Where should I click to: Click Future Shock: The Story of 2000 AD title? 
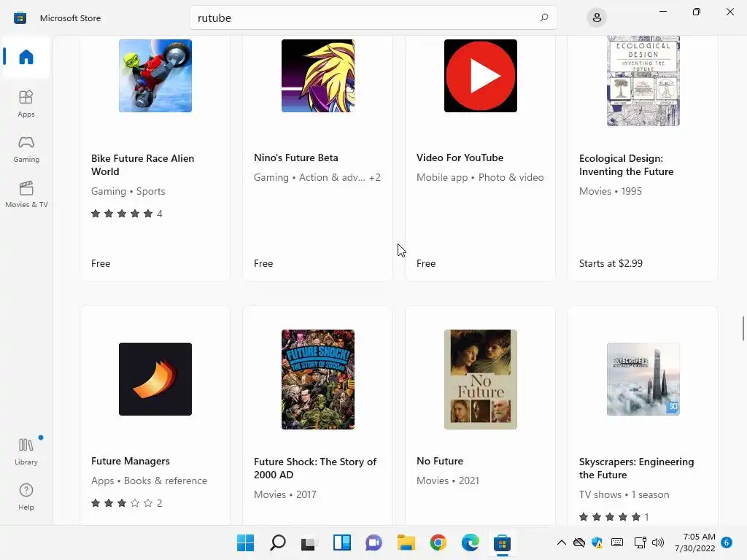coord(315,468)
